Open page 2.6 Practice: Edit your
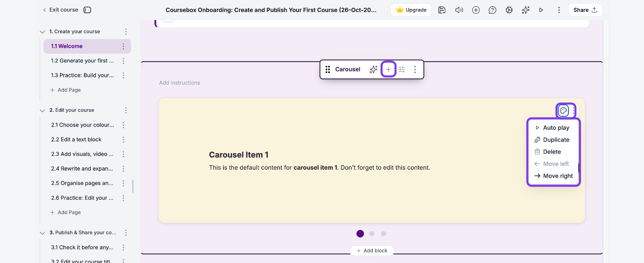 tap(82, 198)
